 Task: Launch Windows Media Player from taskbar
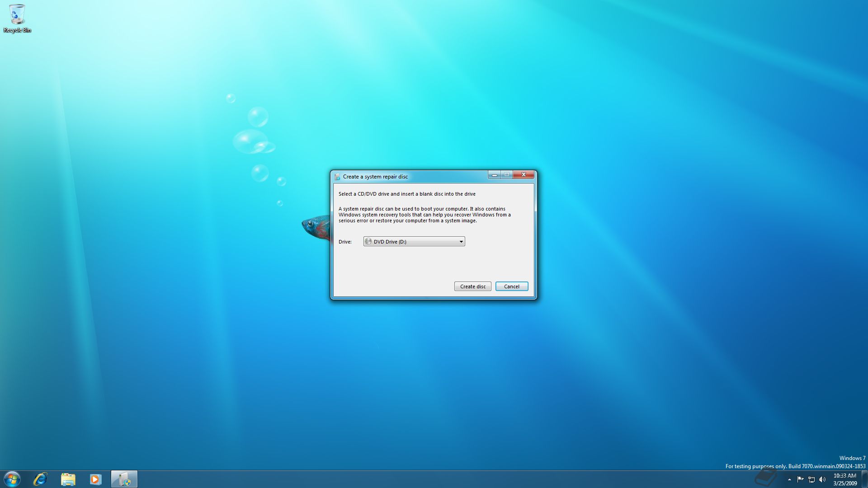(x=96, y=479)
